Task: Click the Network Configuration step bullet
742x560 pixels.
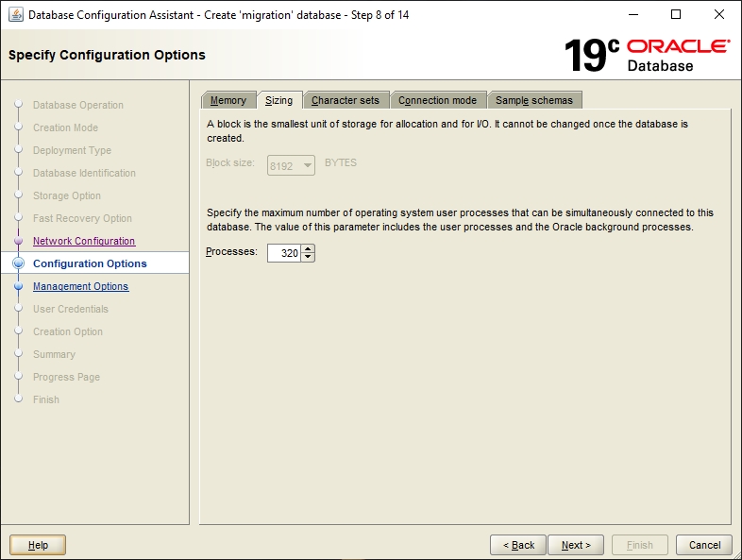Action: [18, 241]
